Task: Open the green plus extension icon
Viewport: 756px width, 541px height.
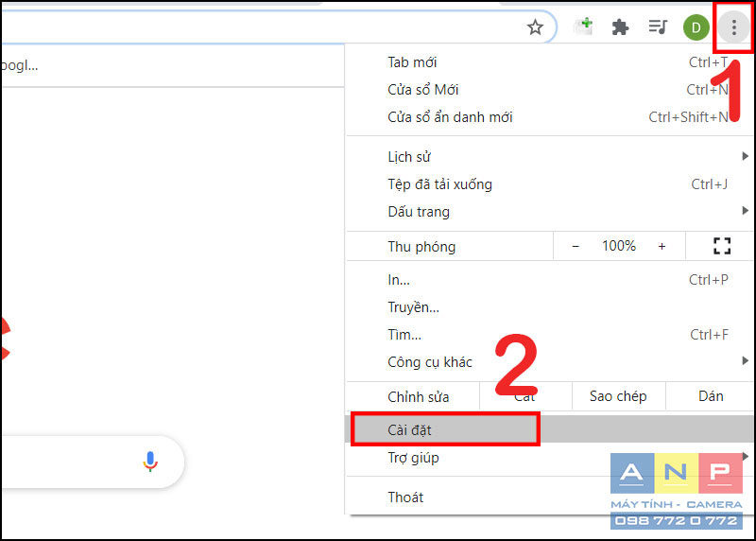Action: (583, 26)
